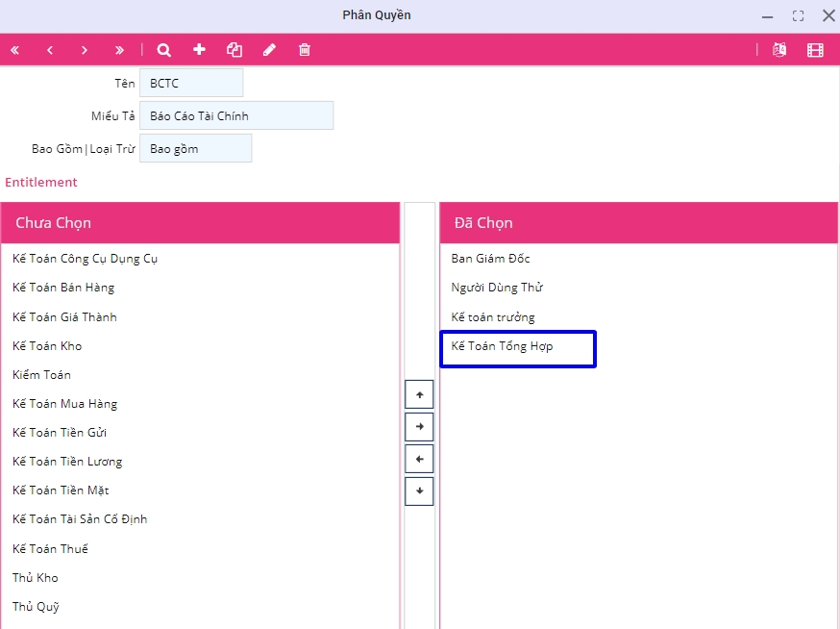
Task: Click the Tên field containing BCTC
Action: coord(191,84)
